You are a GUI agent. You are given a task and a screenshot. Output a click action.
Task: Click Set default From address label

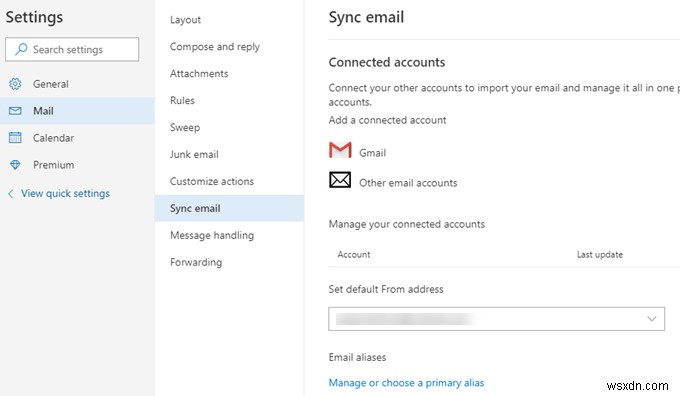[386, 289]
